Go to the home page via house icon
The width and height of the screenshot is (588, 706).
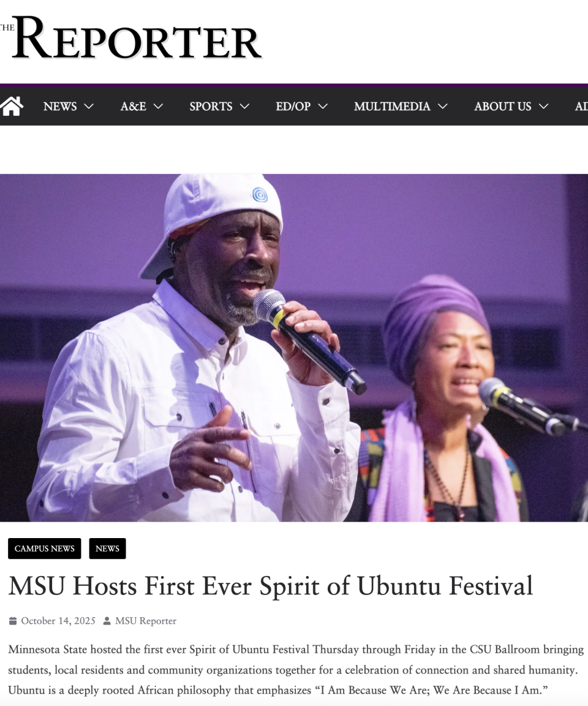[11, 106]
